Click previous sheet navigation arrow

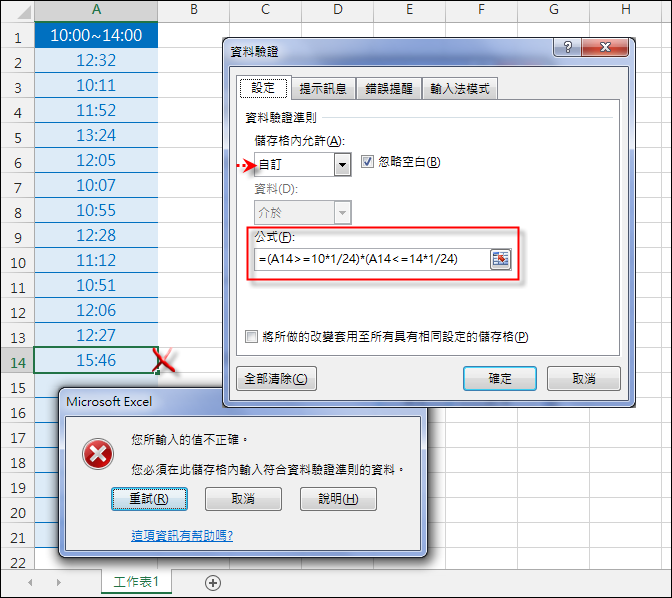point(30,583)
